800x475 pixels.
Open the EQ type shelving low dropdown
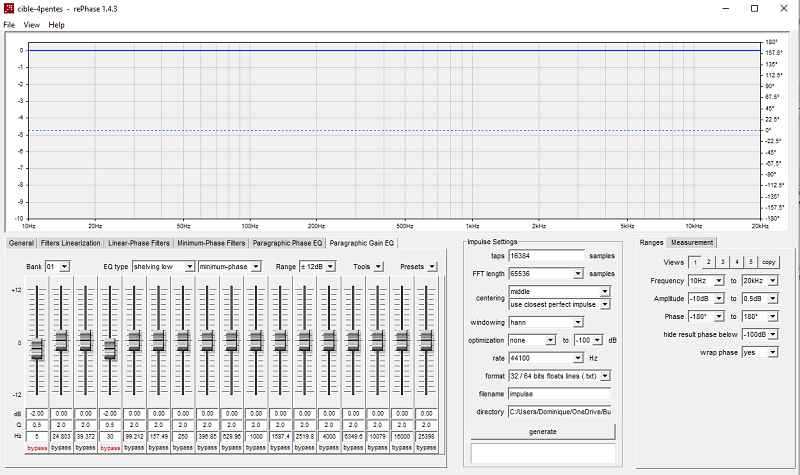pos(163,267)
